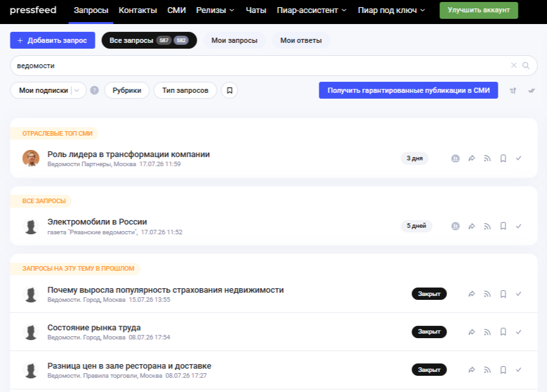Click "Ведомости Партнеры, Москва" source text

click(91, 164)
